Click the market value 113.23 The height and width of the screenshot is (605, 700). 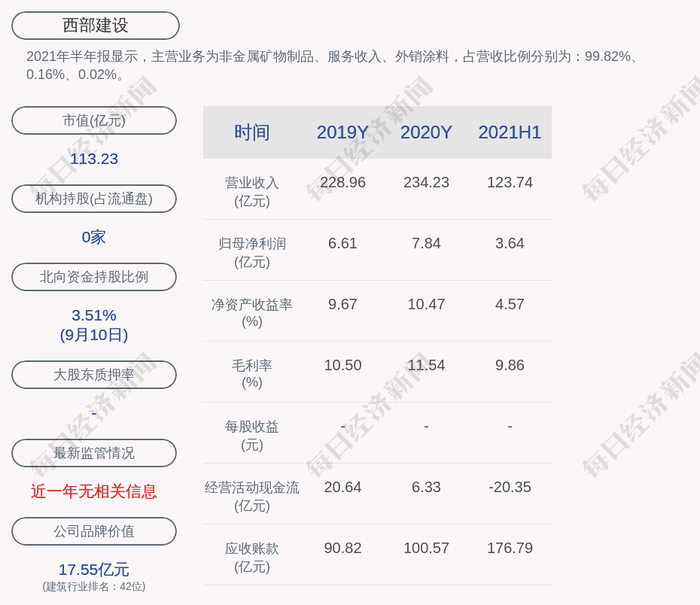94,159
